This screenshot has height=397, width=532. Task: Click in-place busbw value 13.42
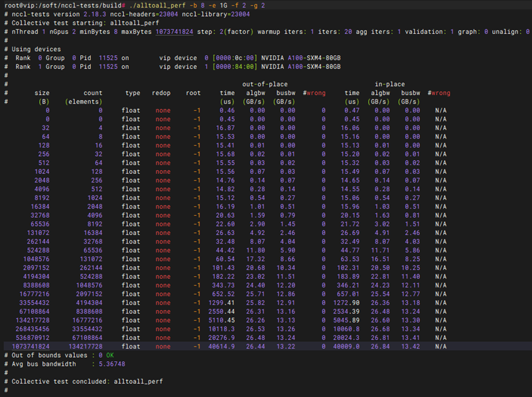tap(411, 347)
